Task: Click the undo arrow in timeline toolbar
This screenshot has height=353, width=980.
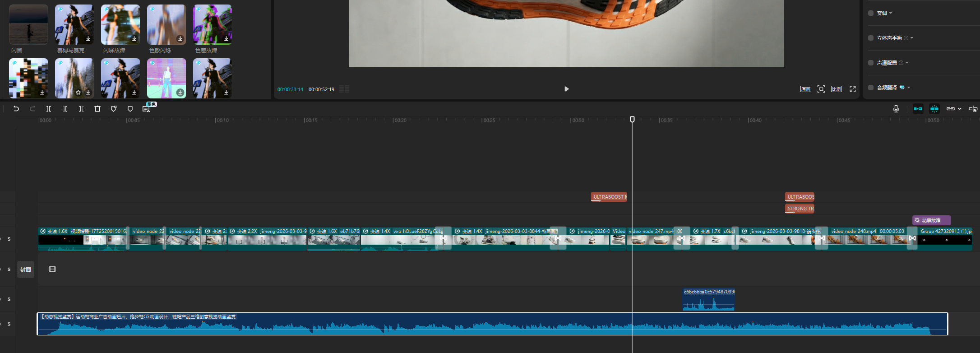Action: [x=16, y=109]
